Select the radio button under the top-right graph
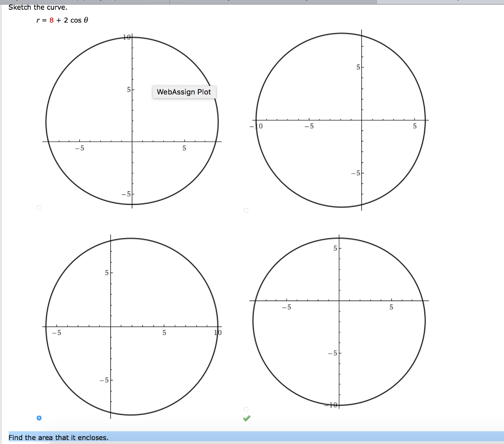The width and height of the screenshot is (504, 444). click(x=245, y=211)
